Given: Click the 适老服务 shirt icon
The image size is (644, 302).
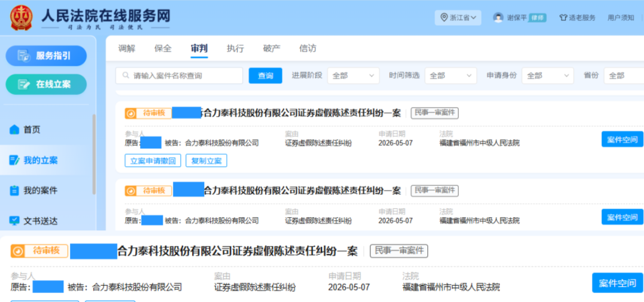Looking at the screenshot, I should point(564,18).
